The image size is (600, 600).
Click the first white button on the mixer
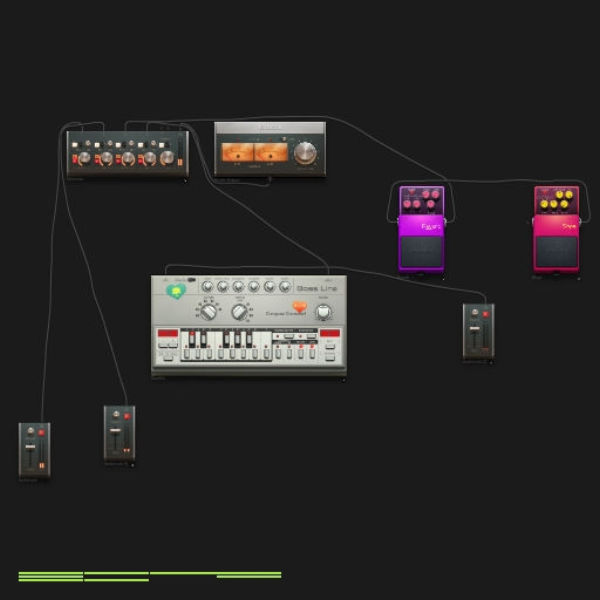[75, 145]
